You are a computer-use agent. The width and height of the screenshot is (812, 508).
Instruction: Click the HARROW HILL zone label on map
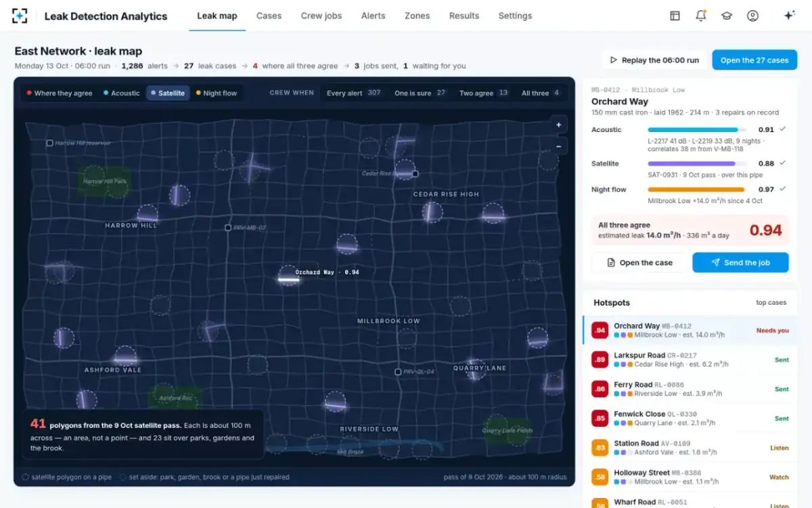click(x=131, y=226)
